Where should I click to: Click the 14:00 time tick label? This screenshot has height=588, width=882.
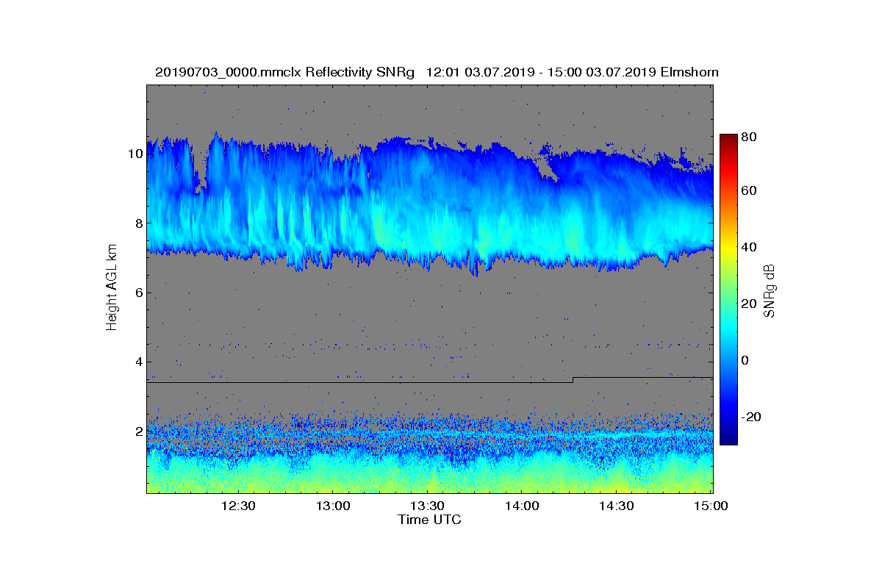[522, 506]
